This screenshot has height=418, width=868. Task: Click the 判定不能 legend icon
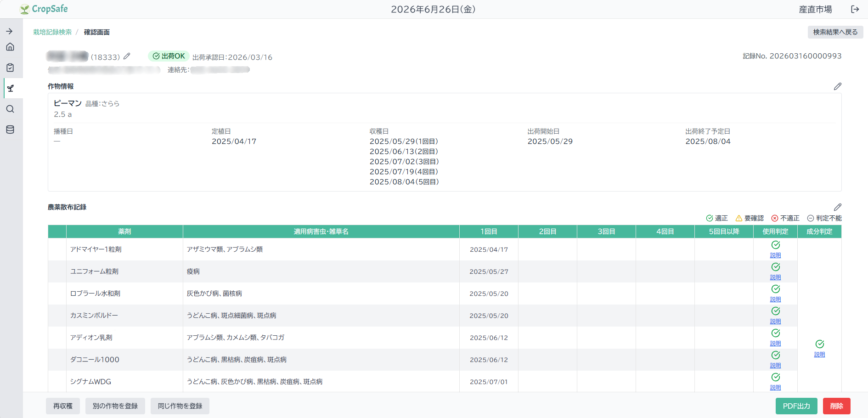coord(811,218)
